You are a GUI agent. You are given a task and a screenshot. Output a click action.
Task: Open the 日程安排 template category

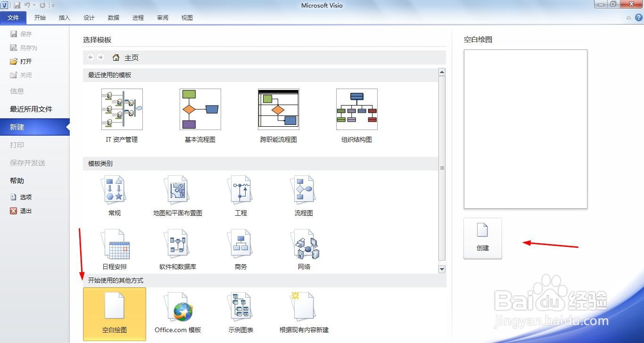(x=115, y=250)
